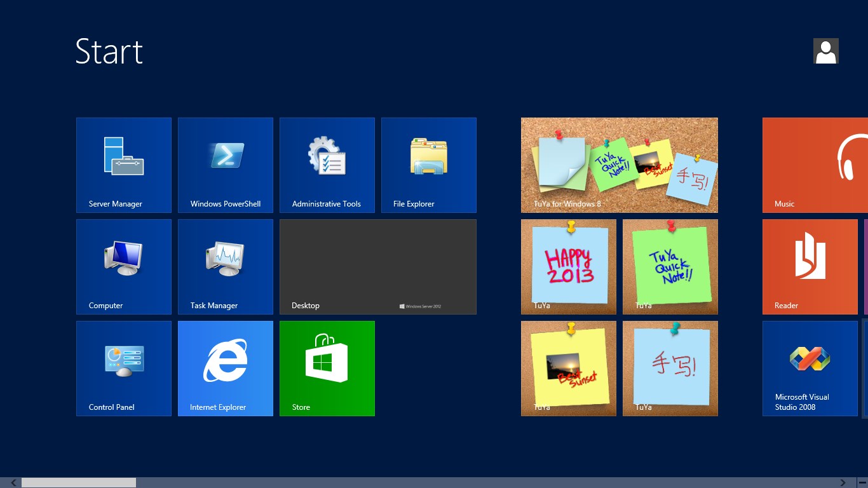Open the Computer tile
The height and width of the screenshot is (488, 868).
coord(124,267)
